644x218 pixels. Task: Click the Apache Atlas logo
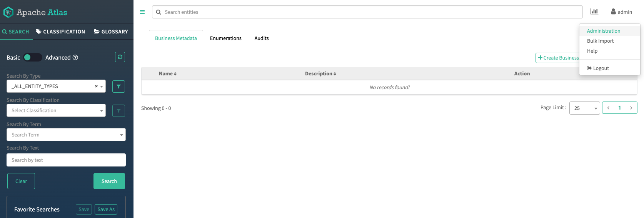point(35,12)
